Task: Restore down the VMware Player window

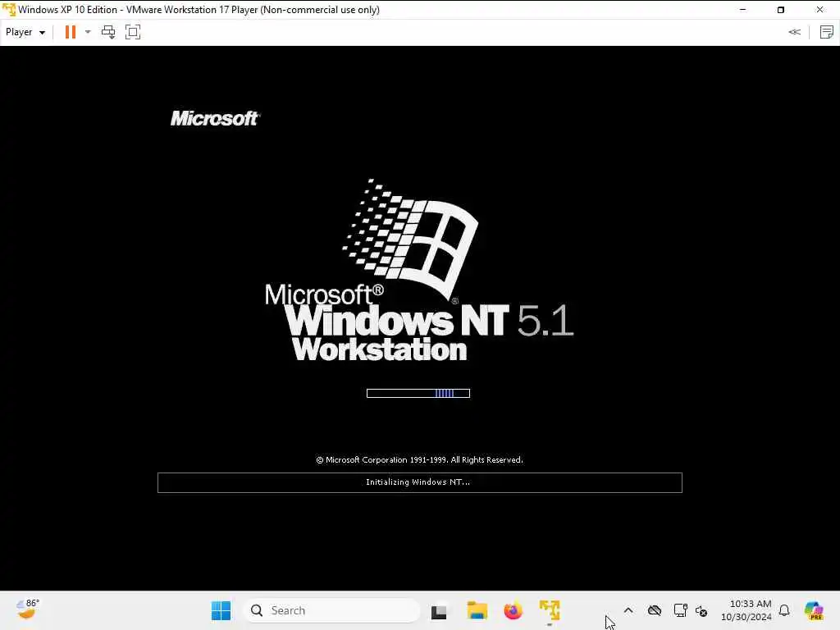Action: pos(781,10)
